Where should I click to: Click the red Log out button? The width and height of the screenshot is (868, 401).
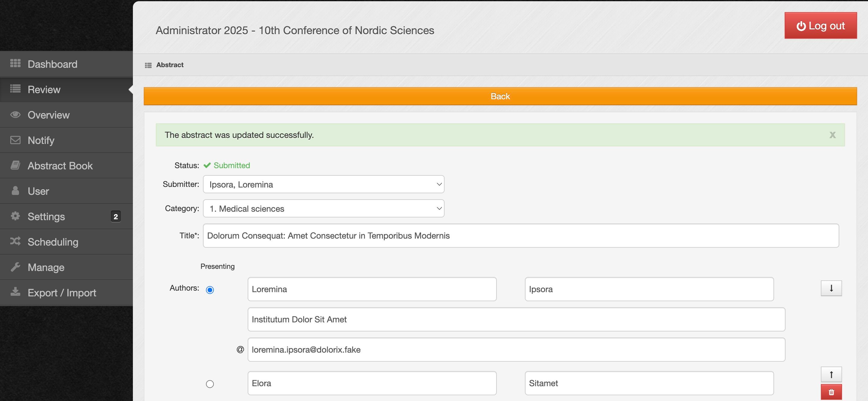pyautogui.click(x=820, y=26)
